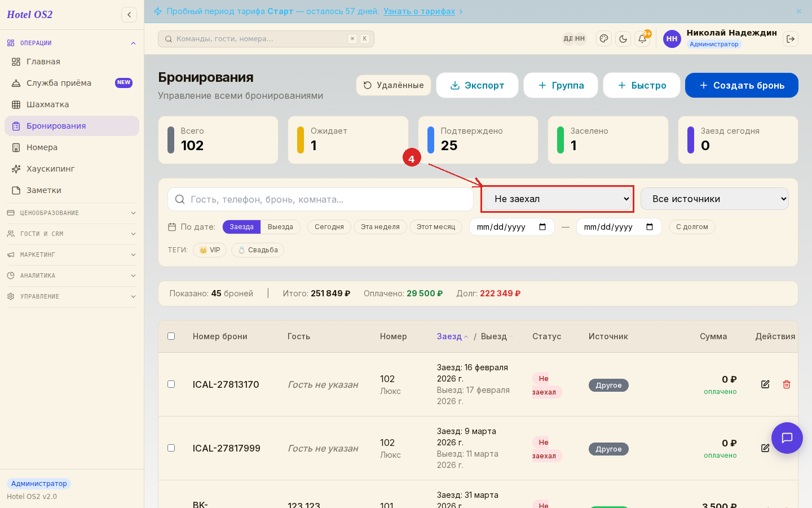Viewport: 812px width, 508px height.
Task: Expand the Управление section
Action: click(72, 296)
